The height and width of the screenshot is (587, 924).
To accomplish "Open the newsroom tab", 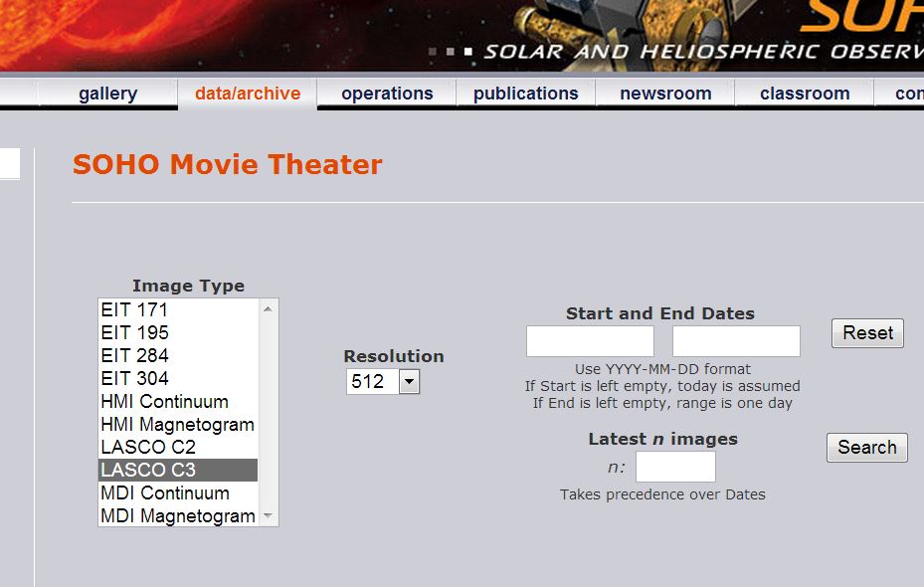I will pyautogui.click(x=665, y=94).
